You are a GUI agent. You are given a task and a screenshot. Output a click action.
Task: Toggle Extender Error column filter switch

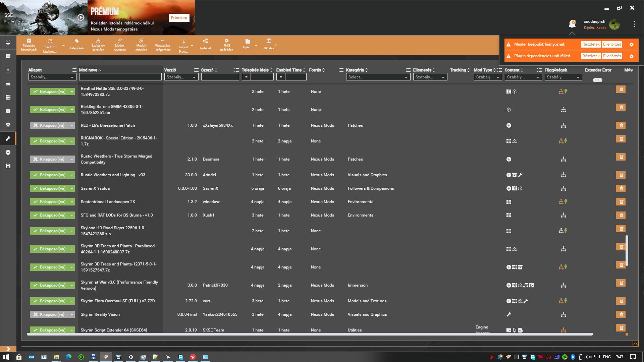[x=597, y=80]
